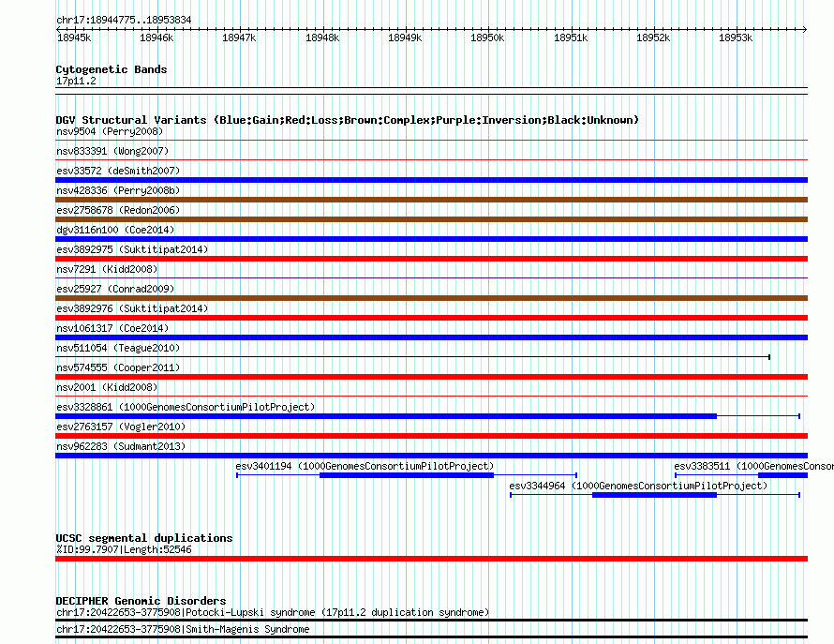
Task: Click variant label esv33572 (deSmith2007)
Action: click(x=118, y=171)
